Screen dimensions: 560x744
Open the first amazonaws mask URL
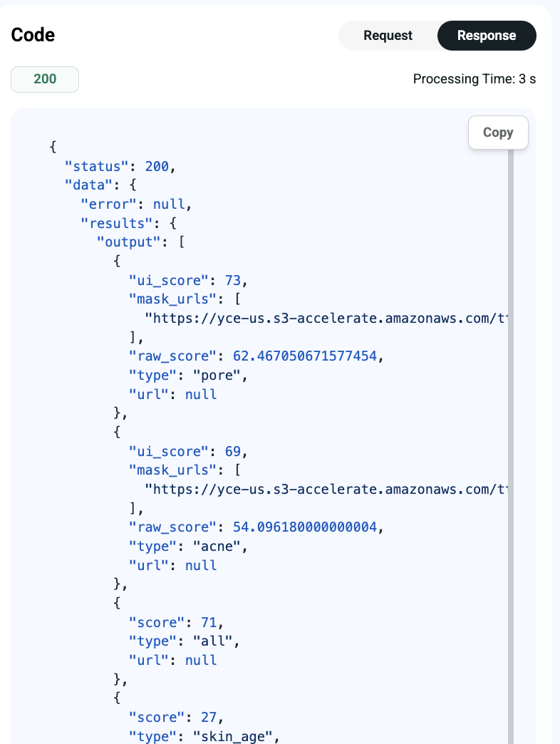(x=326, y=319)
